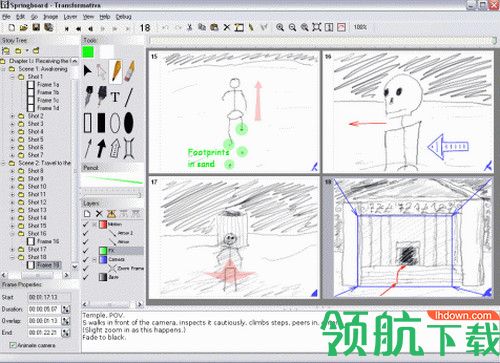Collapse the Camera layer group
The height and width of the screenshot is (363, 500).
tap(94, 259)
